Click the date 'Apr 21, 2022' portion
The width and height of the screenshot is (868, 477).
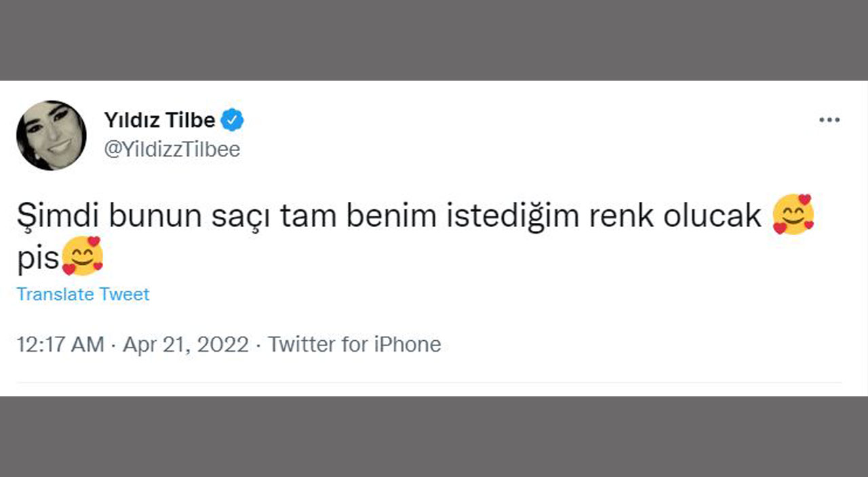(184, 344)
